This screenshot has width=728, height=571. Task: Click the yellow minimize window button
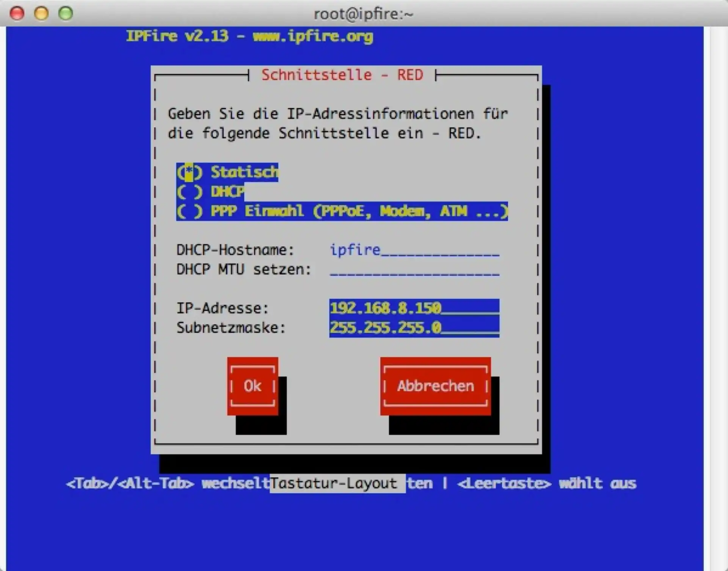click(x=41, y=14)
